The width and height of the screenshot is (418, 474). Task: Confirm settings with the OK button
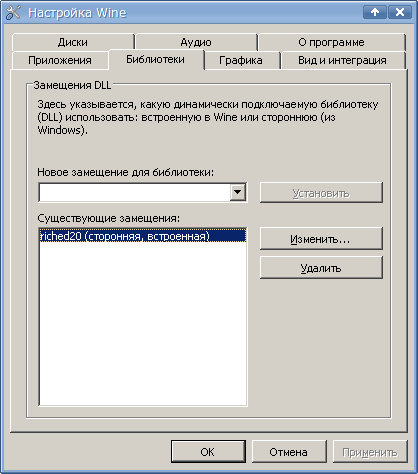point(208,452)
